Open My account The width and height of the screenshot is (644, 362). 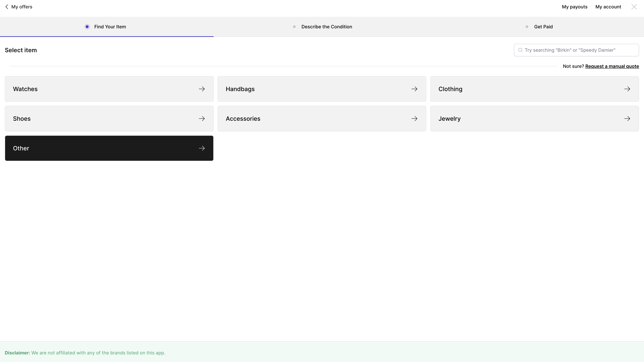coord(608,7)
